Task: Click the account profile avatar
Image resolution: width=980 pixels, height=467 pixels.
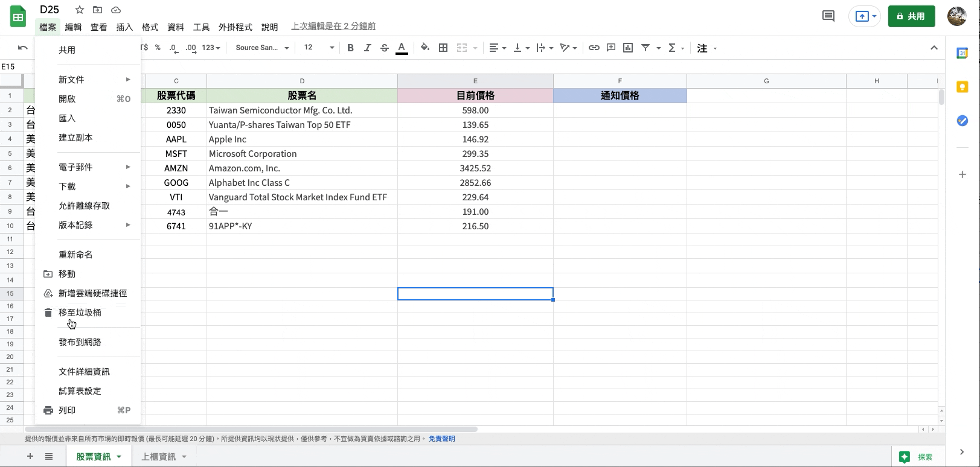Action: (957, 16)
